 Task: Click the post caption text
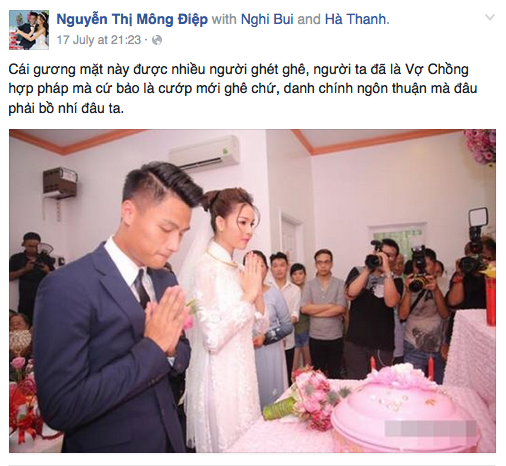243,89
